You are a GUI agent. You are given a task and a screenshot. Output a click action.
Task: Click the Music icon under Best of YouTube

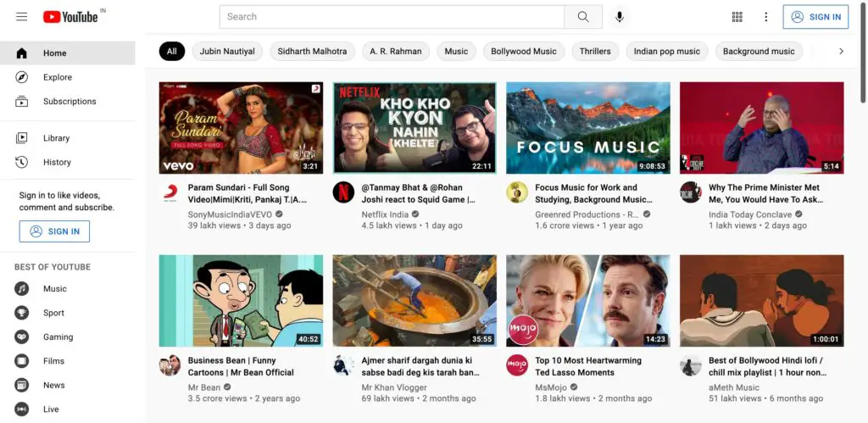21,288
